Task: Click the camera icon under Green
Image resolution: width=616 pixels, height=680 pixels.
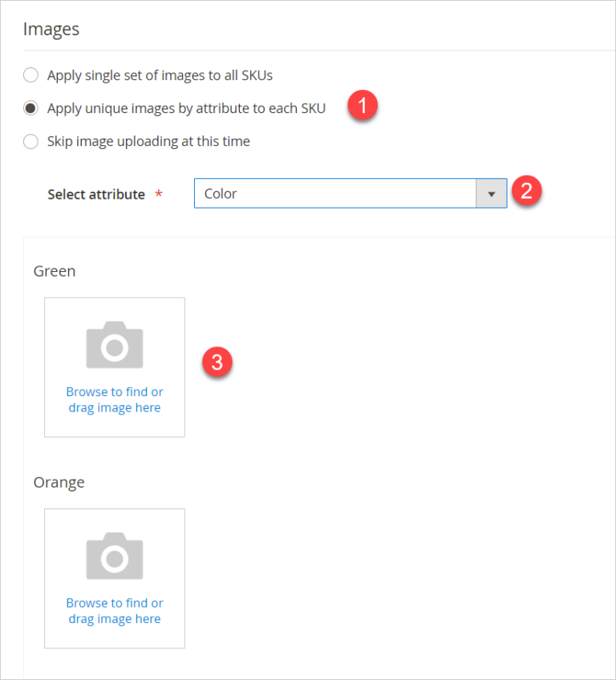Action: tap(115, 345)
